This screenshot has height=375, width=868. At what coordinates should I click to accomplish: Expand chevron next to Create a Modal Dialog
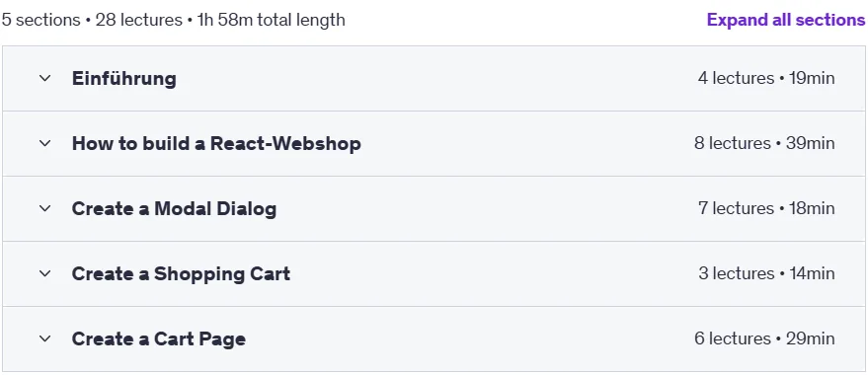44,208
